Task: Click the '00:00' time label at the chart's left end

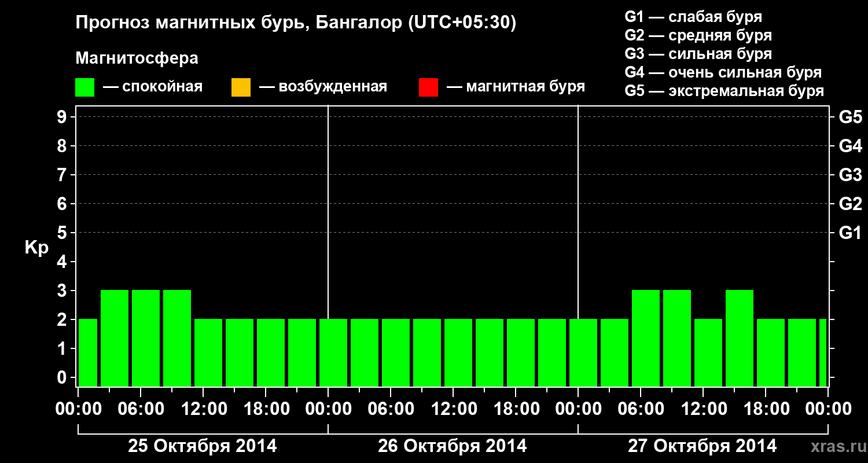Action: [x=79, y=409]
